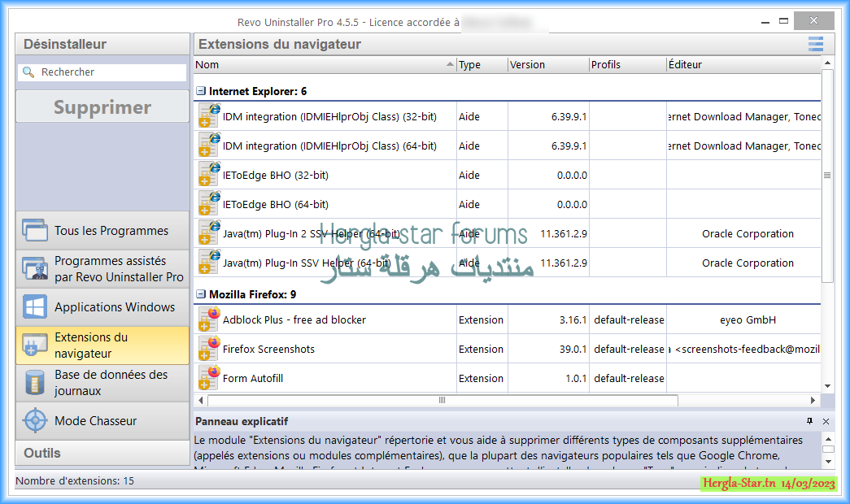Click list scroll down arrow
Screen dimensions: 850x504
(x=827, y=386)
